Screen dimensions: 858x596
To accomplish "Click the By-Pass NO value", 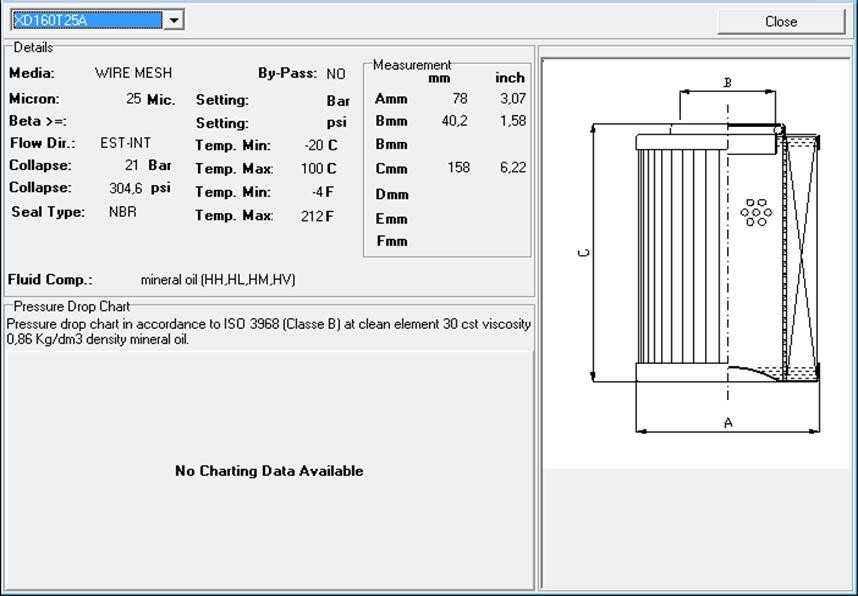I will pos(335,74).
